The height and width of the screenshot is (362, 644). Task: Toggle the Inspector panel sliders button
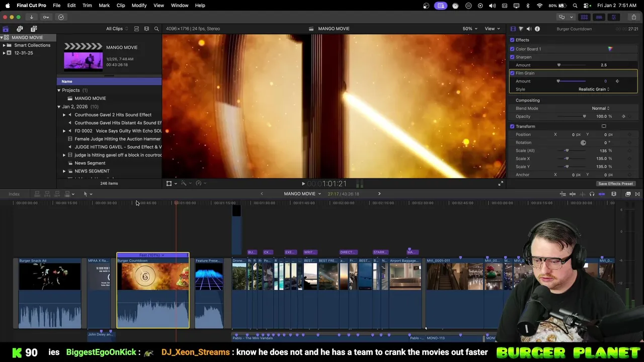(613, 17)
